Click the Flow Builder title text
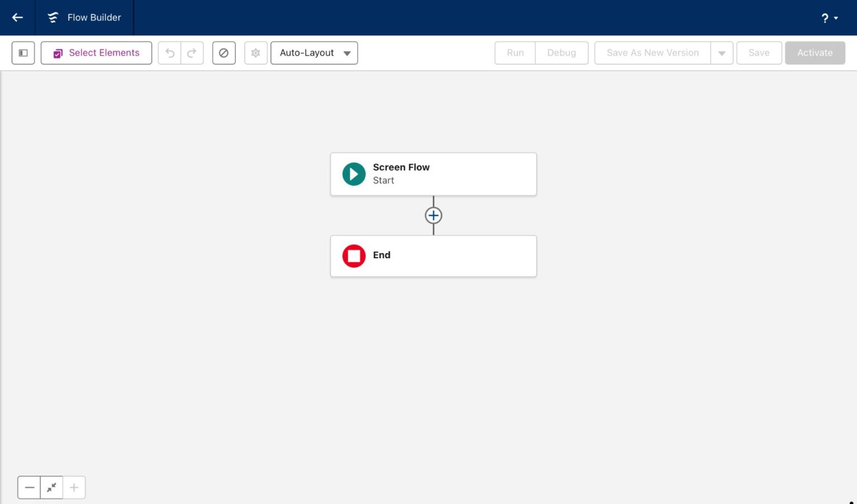The width and height of the screenshot is (857, 504). click(94, 17)
